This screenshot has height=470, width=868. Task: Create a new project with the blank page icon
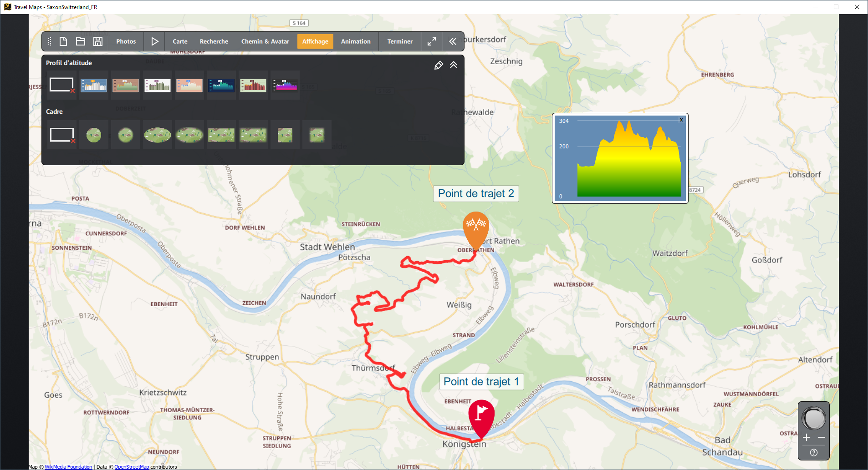(x=63, y=41)
